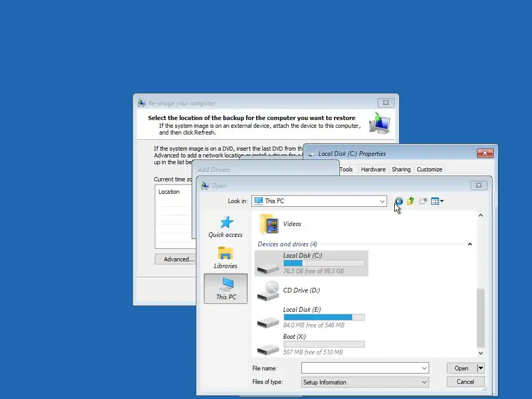This screenshot has height=399, width=532.
Task: Click Advanced button in Re-image window
Action: (176, 259)
